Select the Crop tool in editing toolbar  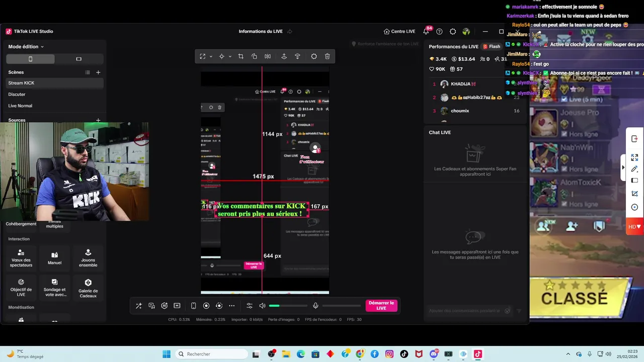[240, 56]
